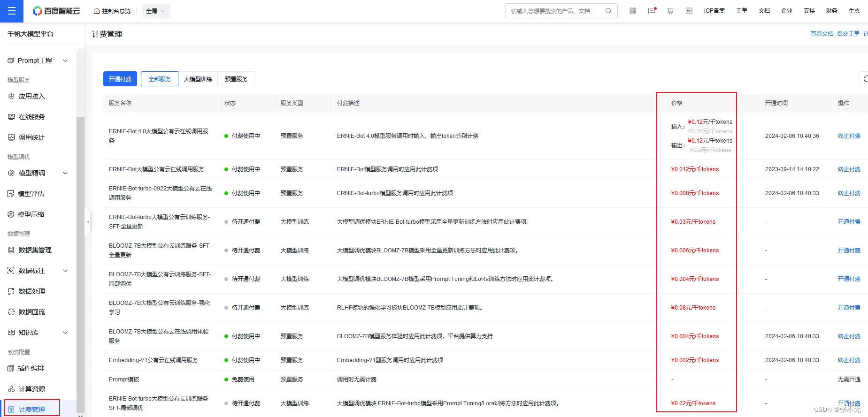This screenshot has height=417, width=868.
Task: Open the QR code icon in the top bar
Action: click(x=633, y=11)
